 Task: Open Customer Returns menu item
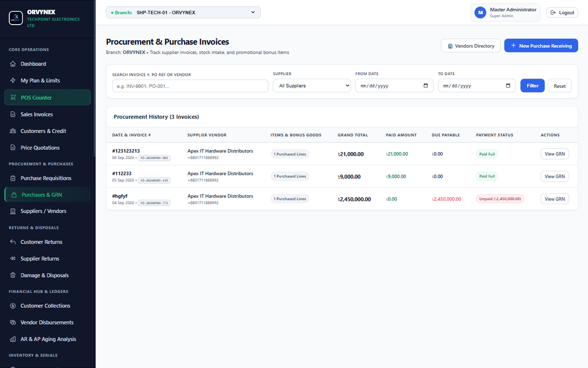(x=47, y=242)
